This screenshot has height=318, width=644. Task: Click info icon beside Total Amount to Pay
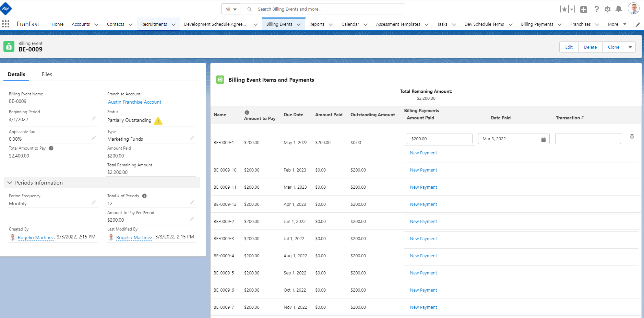51,148
